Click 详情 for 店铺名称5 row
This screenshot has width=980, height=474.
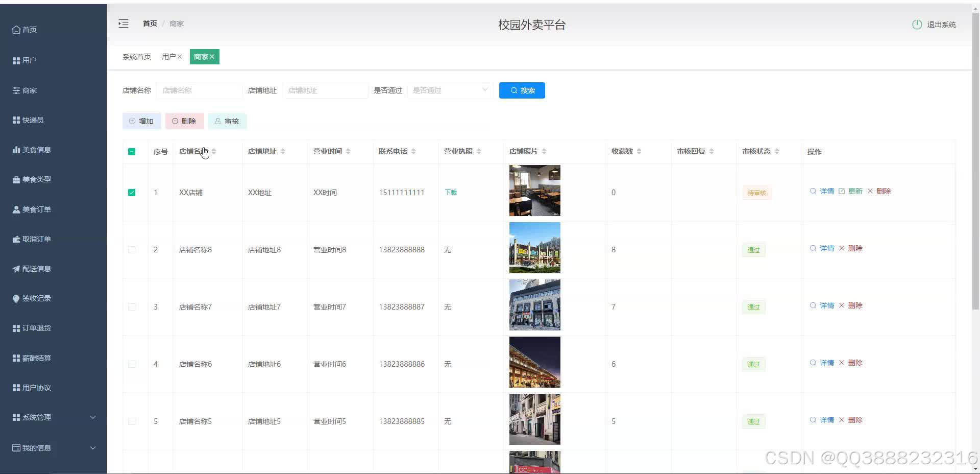pyautogui.click(x=822, y=420)
